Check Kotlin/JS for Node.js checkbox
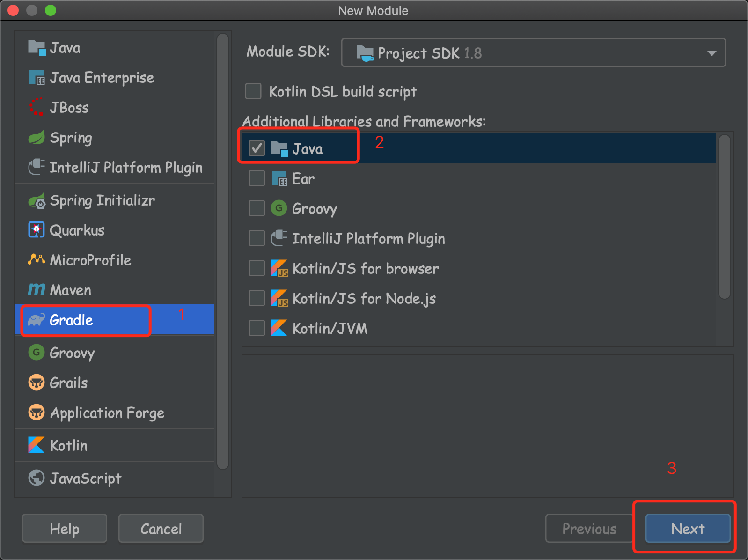Image resolution: width=748 pixels, height=560 pixels. 257,298
